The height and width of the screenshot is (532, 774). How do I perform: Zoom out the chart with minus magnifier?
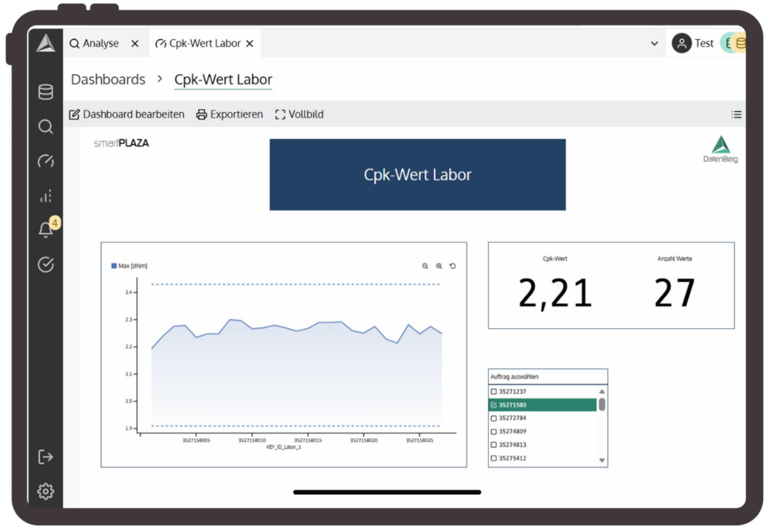click(x=425, y=266)
